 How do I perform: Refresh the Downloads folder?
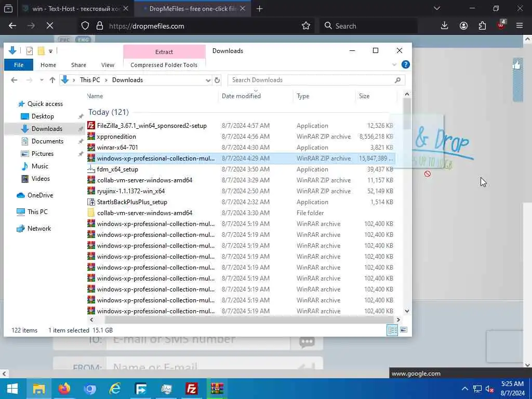217,80
